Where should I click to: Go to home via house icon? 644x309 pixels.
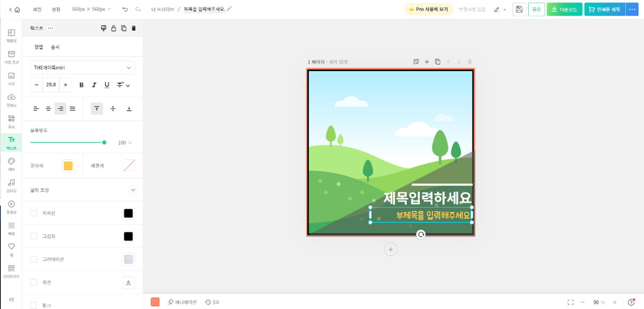click(x=17, y=9)
